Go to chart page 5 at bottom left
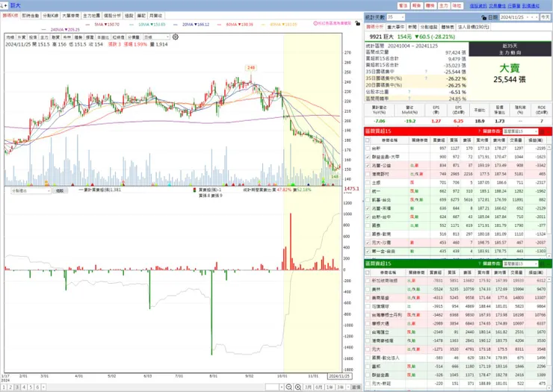 click(31, 387)
